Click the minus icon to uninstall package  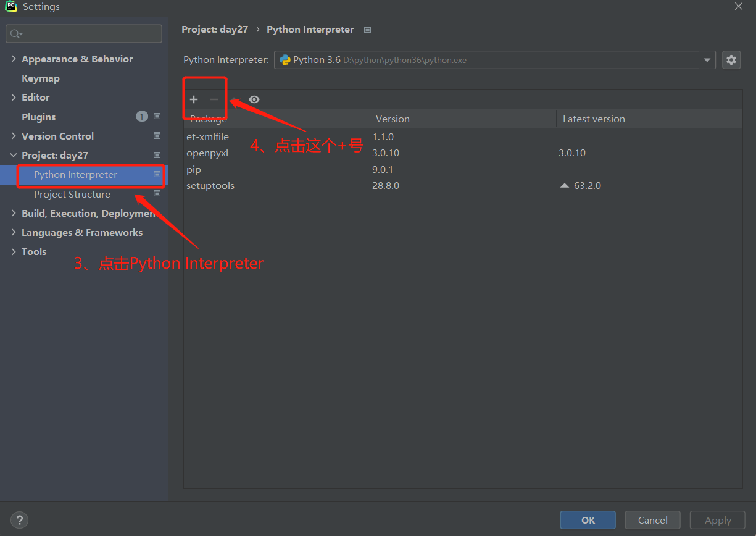point(214,99)
